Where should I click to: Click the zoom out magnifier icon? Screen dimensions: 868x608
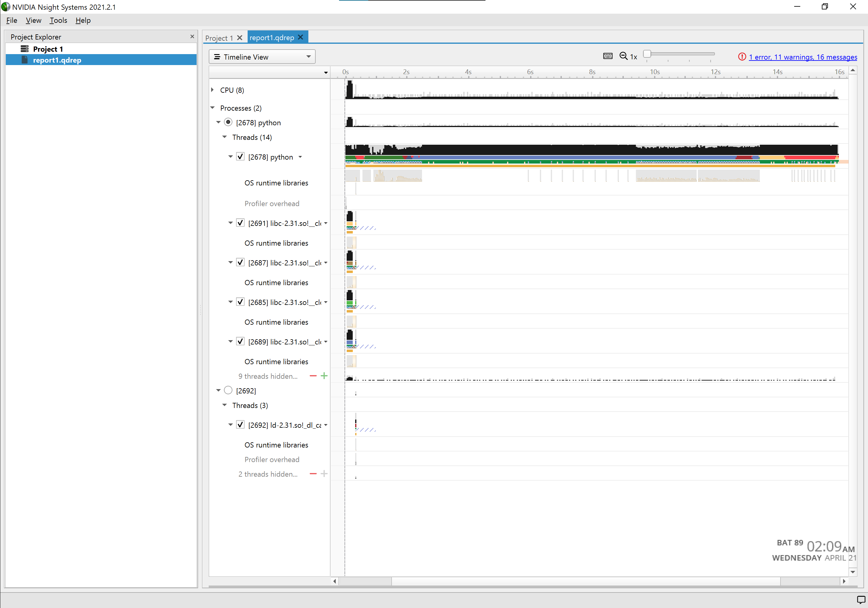[x=623, y=56]
